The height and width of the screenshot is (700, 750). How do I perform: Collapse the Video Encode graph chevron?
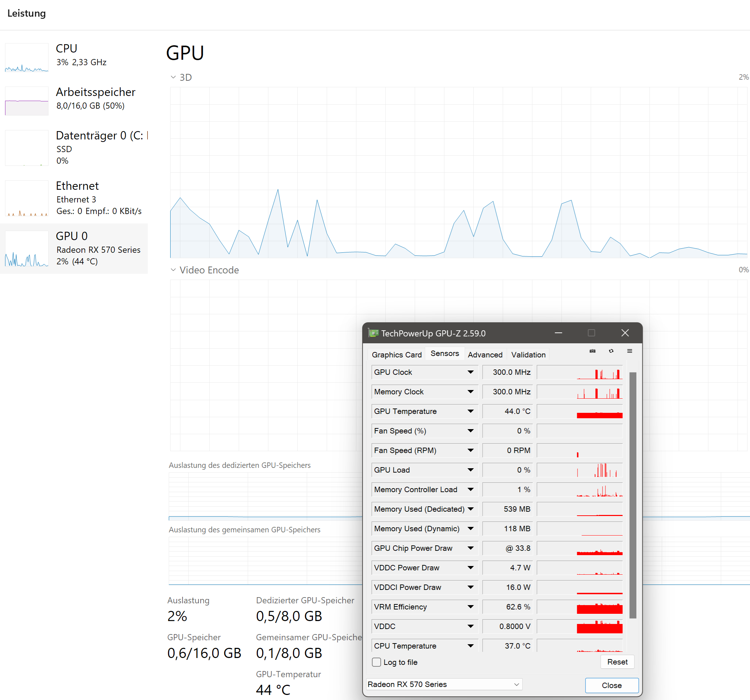click(173, 270)
